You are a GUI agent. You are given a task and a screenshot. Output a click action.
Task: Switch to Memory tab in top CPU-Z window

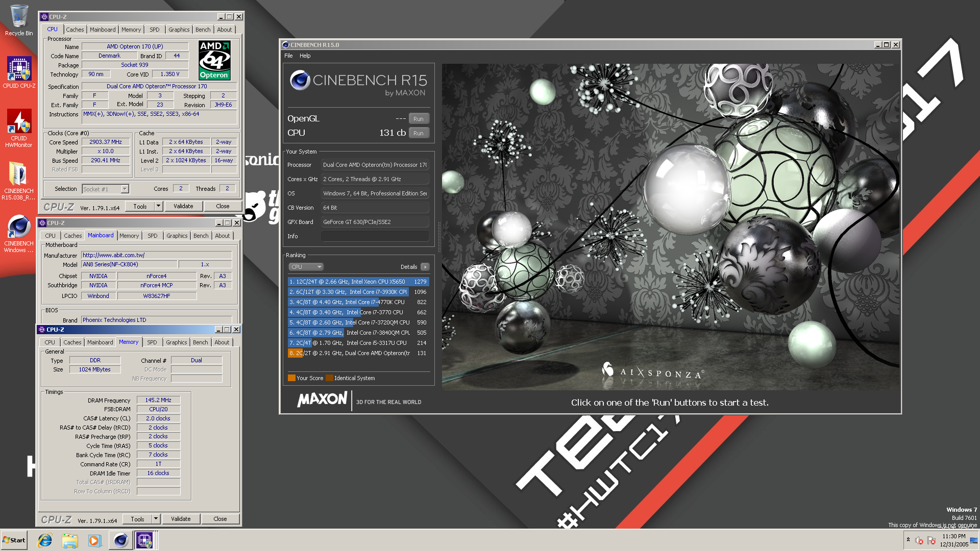pos(131,30)
